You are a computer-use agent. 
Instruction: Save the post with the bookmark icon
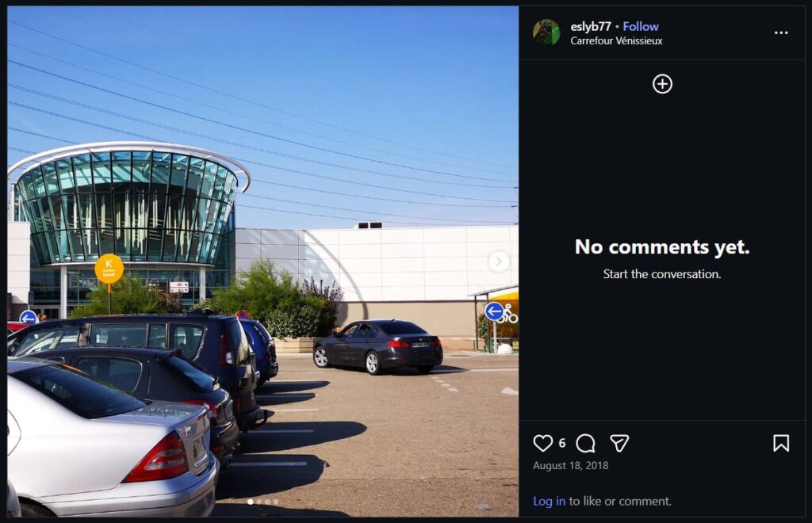(x=781, y=443)
